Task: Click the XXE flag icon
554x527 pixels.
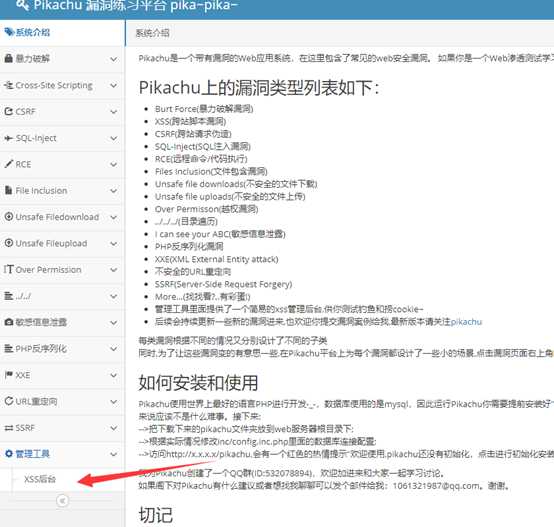Action: pyautogui.click(x=8, y=375)
